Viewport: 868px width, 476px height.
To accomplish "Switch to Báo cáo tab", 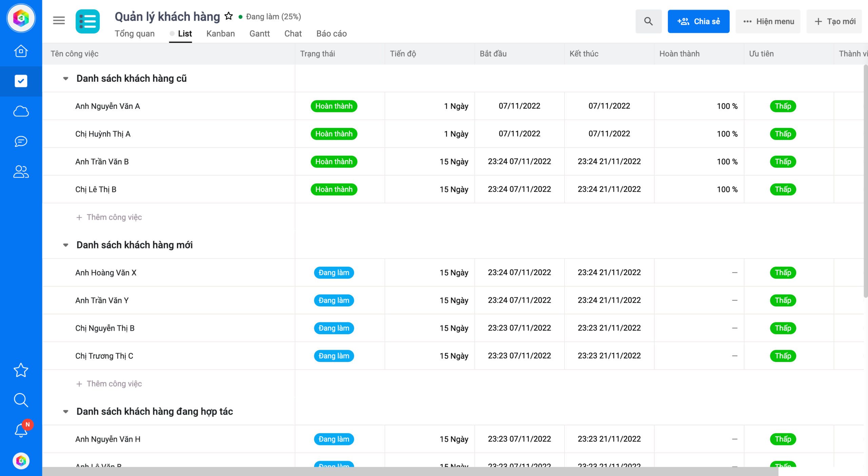I will 332,34.
